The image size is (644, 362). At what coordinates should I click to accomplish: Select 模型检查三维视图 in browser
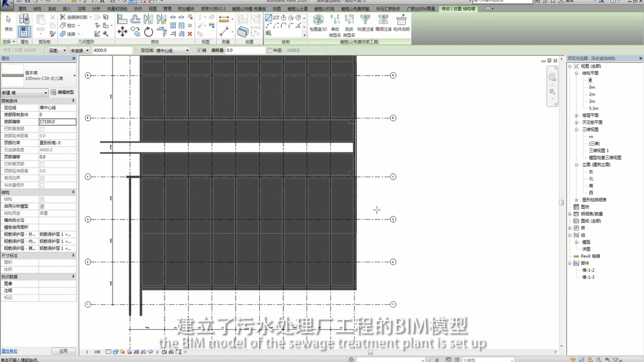(605, 157)
